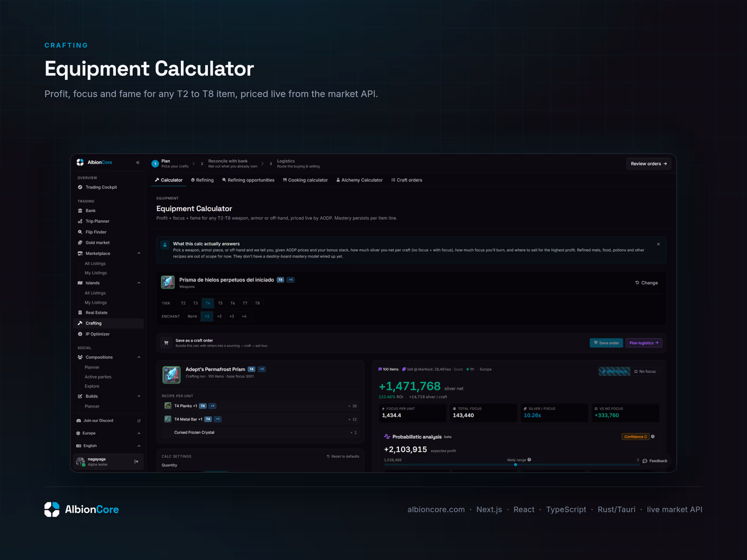Click the Review orders button

click(649, 164)
